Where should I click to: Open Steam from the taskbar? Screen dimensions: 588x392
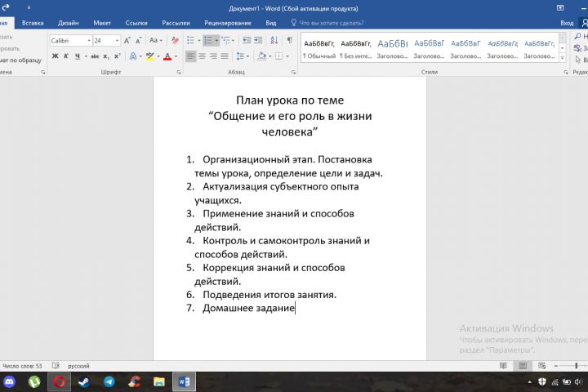84,382
